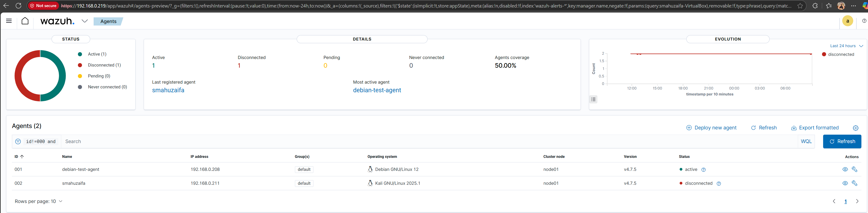Open the Rows per page: 10 dropdown
The width and height of the screenshot is (868, 213).
coord(38,201)
